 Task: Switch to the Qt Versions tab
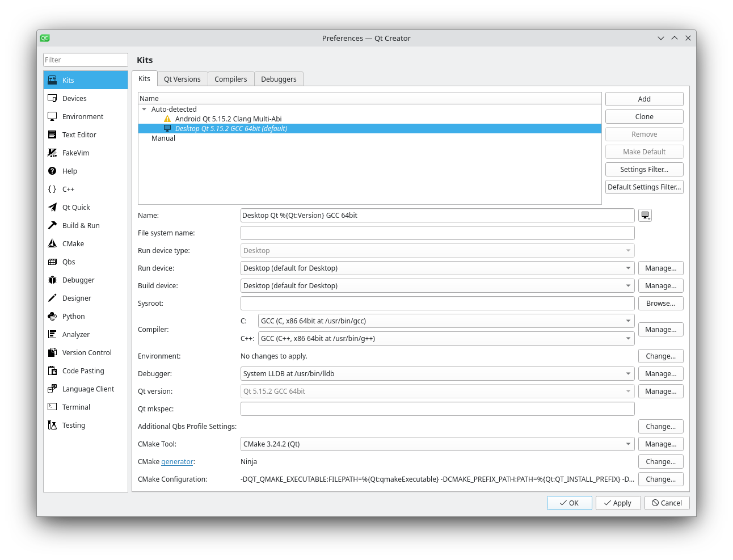[x=182, y=79]
